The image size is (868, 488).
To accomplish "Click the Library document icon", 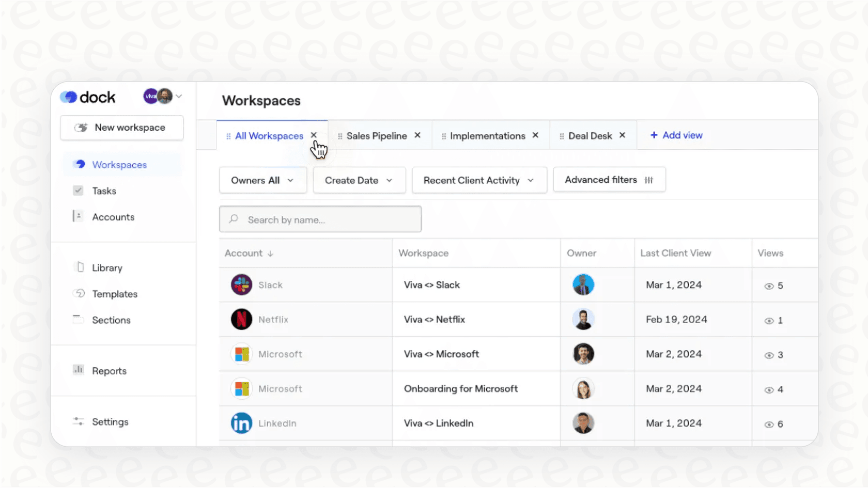I will 79,267.
